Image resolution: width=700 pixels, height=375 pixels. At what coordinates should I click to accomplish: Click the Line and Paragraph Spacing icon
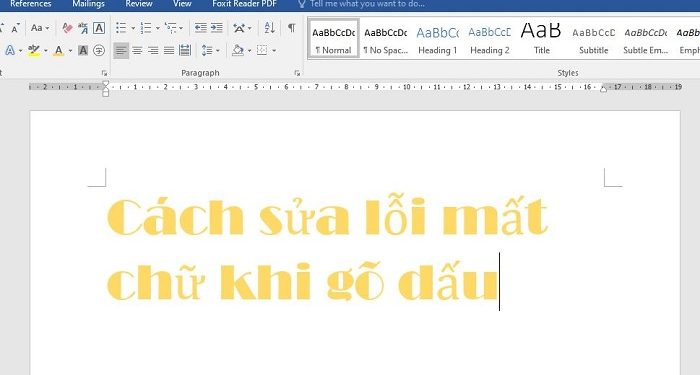pyautogui.click(x=207, y=50)
